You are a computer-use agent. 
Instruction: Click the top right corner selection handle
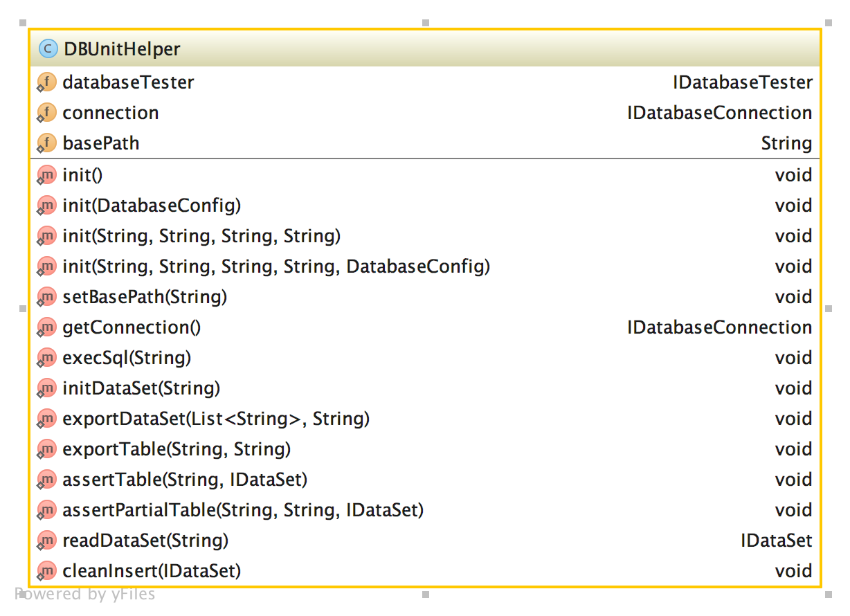tap(829, 23)
